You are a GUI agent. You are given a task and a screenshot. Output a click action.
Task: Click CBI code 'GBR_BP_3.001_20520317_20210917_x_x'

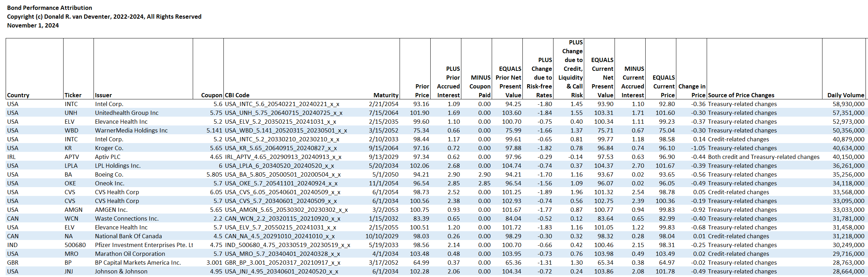click(x=282, y=263)
